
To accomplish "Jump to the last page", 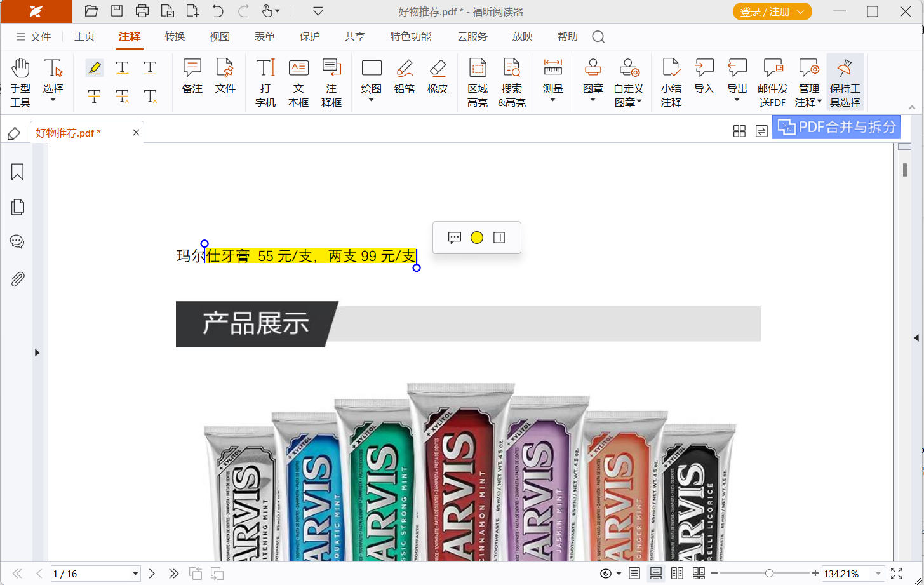I will click(173, 574).
